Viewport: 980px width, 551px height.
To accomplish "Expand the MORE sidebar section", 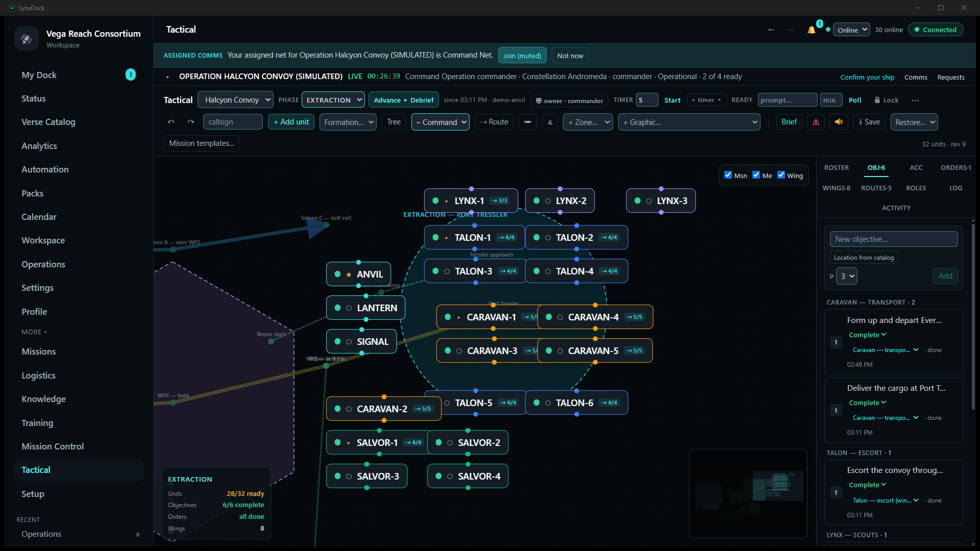I will click(x=34, y=332).
